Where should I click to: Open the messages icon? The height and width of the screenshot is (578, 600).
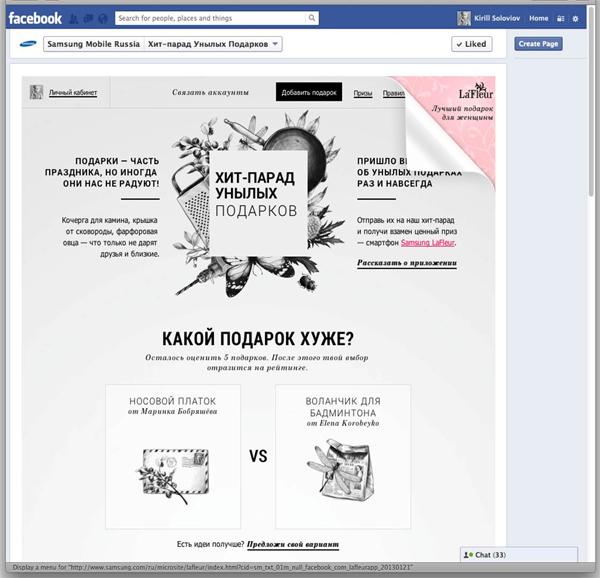(x=89, y=18)
